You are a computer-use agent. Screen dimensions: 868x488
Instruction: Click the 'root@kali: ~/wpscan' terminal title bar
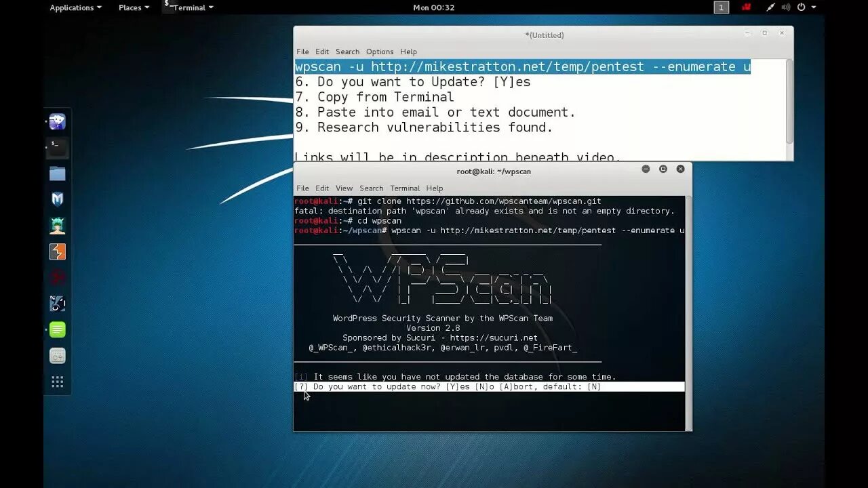point(493,171)
